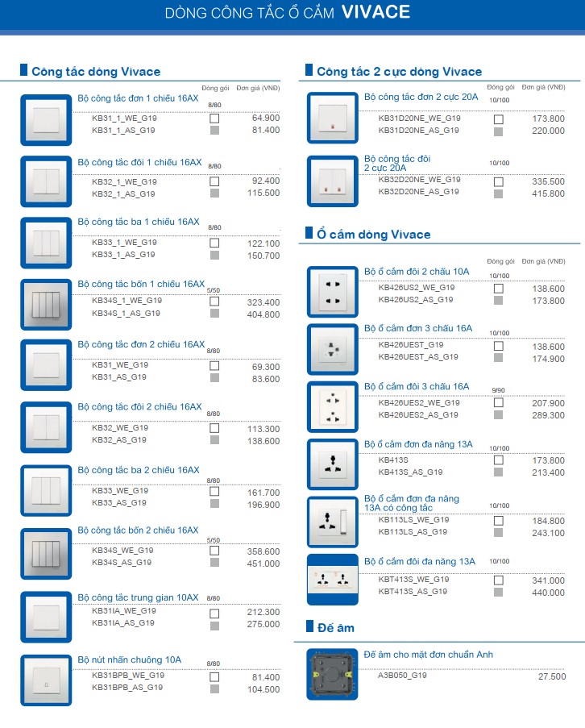
Task: Click the double 2-way switch 16AX image
Action: click(46, 427)
